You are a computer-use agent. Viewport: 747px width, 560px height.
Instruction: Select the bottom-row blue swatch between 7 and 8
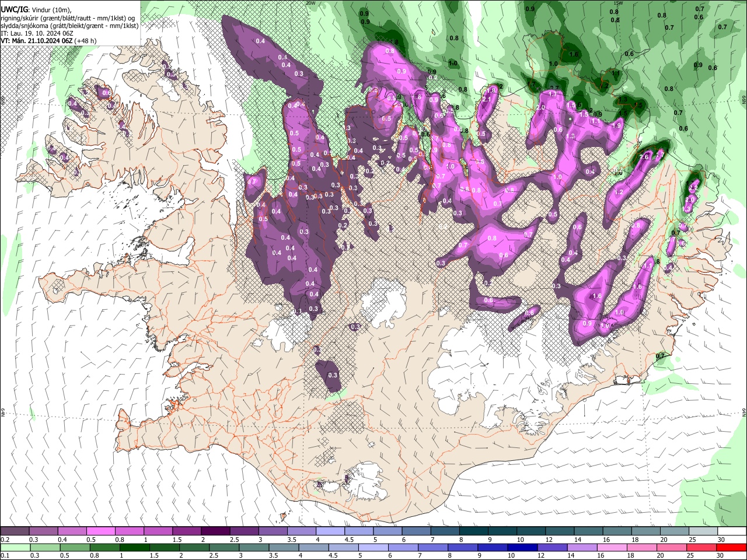coord(433,547)
